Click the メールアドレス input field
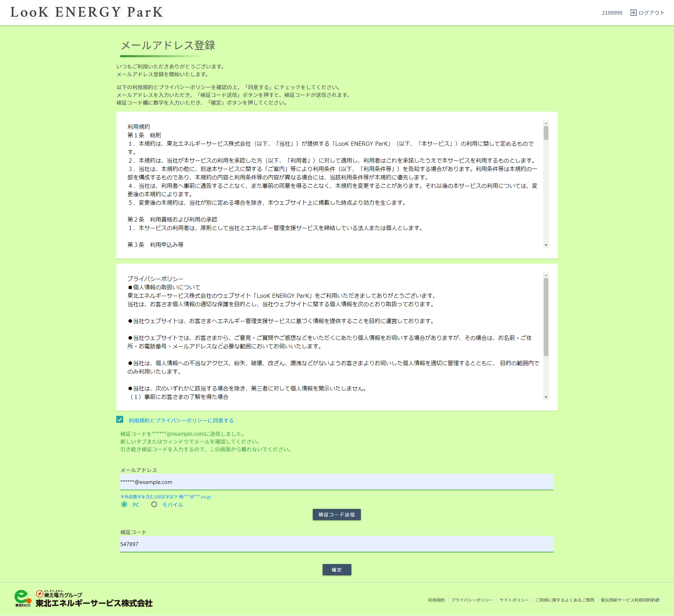The height and width of the screenshot is (616, 674). pos(337,482)
